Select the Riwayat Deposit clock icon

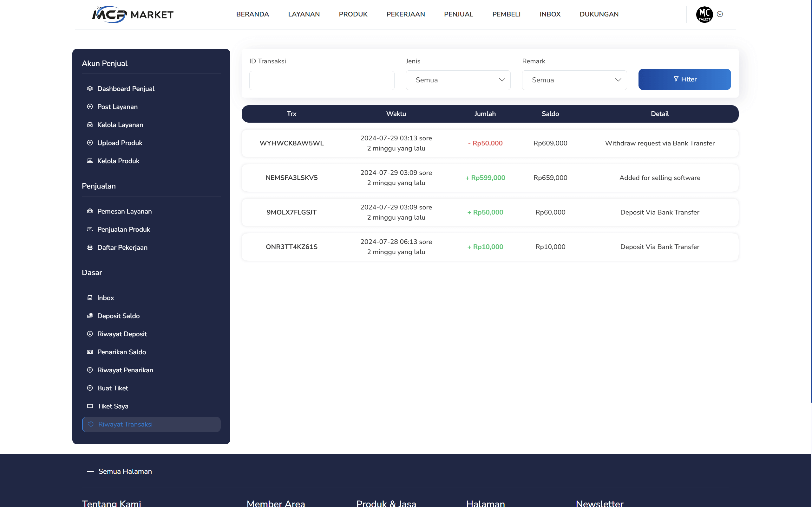(x=89, y=334)
